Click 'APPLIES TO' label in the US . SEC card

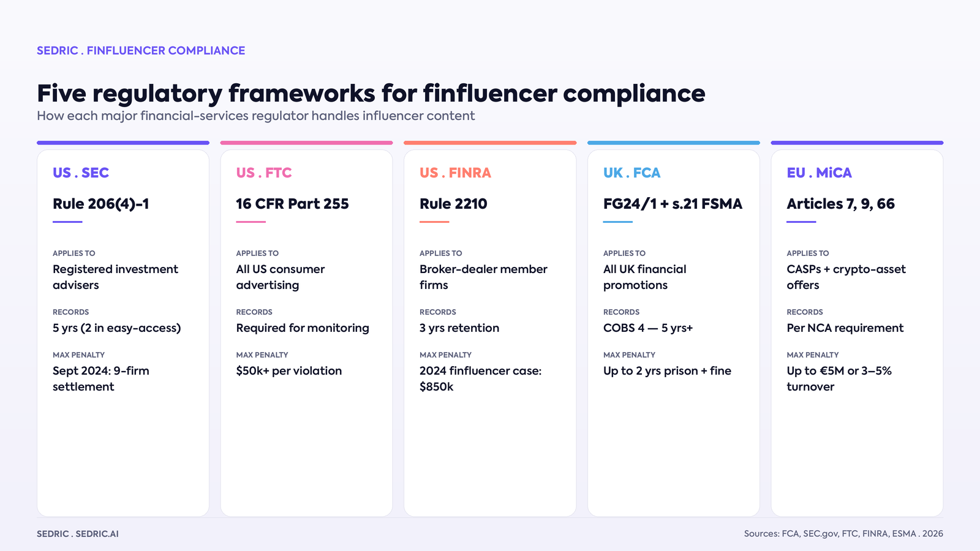click(x=74, y=253)
